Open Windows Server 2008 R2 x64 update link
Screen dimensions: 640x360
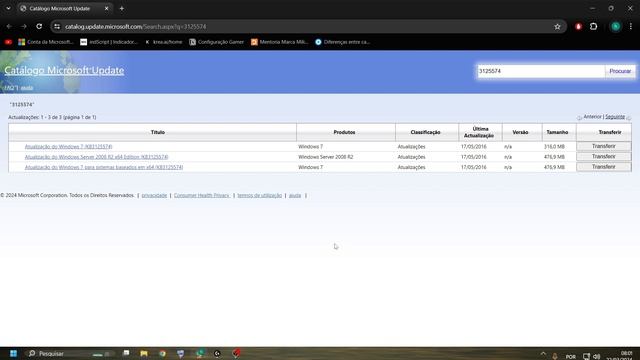click(x=96, y=157)
